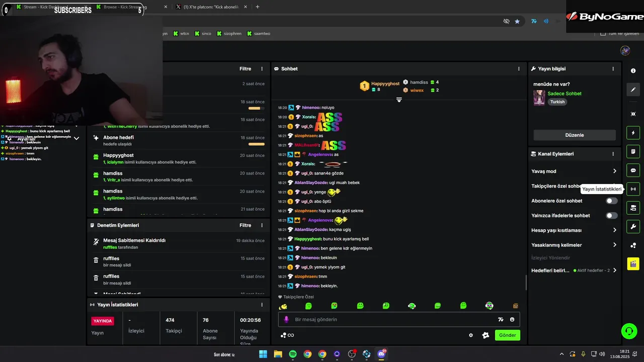Image resolution: width=644 pixels, height=362 pixels.
Task: Click the green Gönder button
Action: 507,335
